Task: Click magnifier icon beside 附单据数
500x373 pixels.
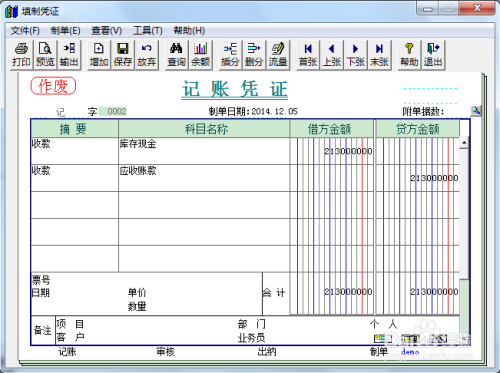Action: 476,111
